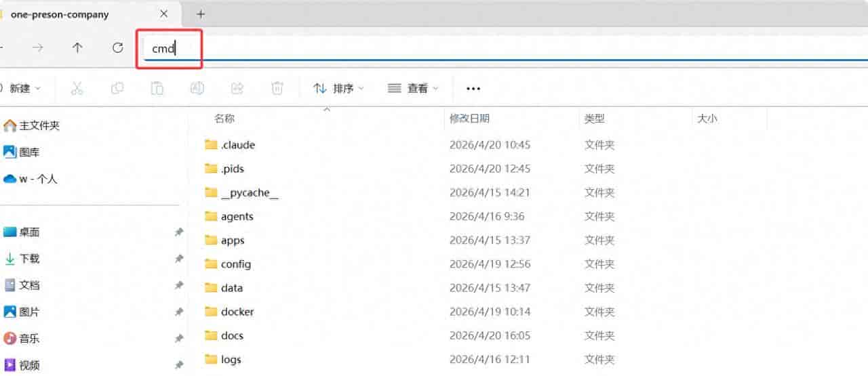Open a new File Explorer tab
Viewport: 868px width, 376px height.
[x=201, y=14]
